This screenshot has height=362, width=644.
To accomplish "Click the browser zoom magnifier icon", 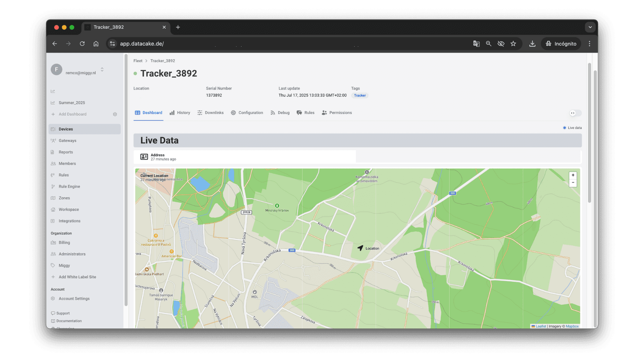I will click(489, 44).
